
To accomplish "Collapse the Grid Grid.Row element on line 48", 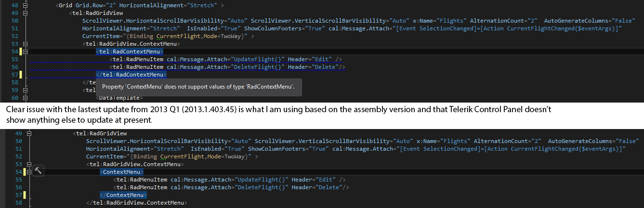I will [x=25, y=5].
